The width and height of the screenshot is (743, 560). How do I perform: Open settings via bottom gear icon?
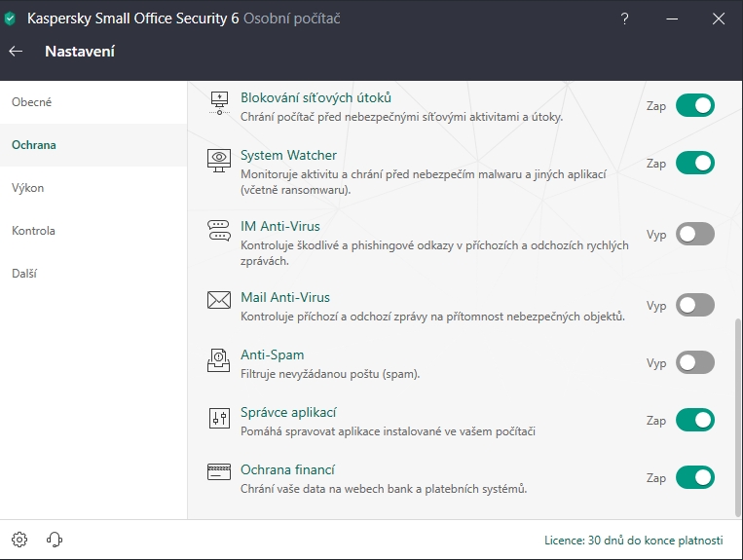coord(19,540)
